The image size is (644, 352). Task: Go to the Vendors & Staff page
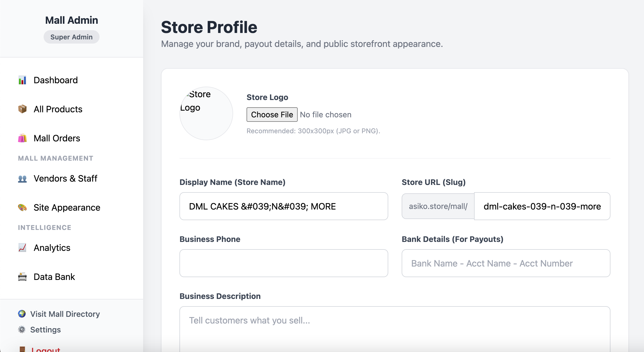click(65, 179)
